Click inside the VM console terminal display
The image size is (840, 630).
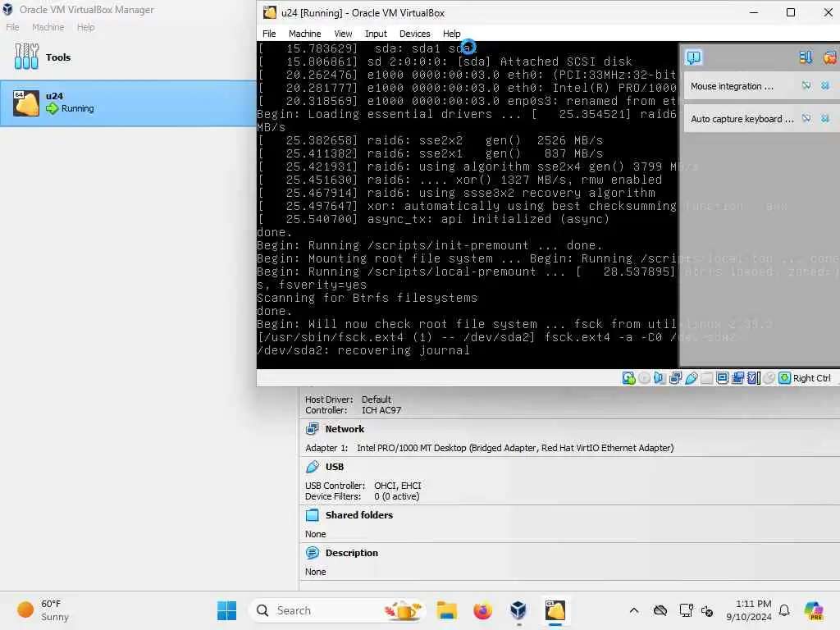click(467, 204)
